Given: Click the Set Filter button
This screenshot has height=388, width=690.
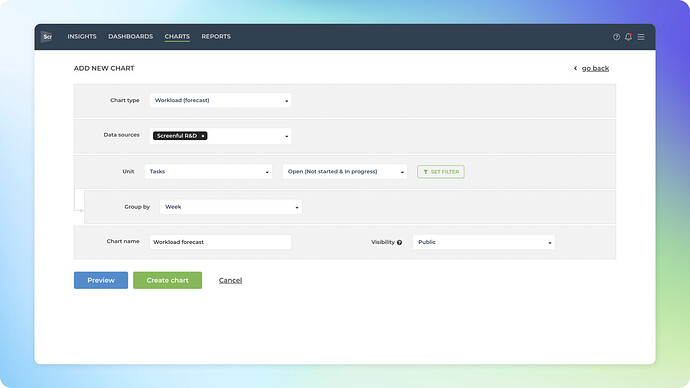Looking at the screenshot, I should [441, 172].
